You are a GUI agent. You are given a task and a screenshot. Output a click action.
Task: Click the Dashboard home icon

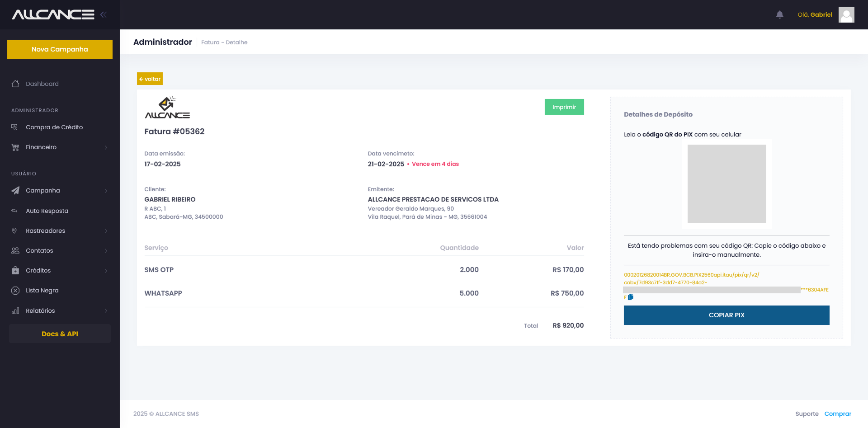point(15,84)
